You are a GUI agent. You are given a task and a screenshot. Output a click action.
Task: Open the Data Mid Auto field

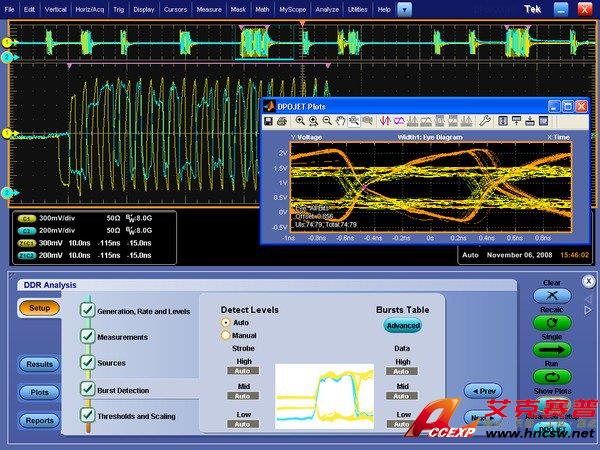tap(403, 396)
